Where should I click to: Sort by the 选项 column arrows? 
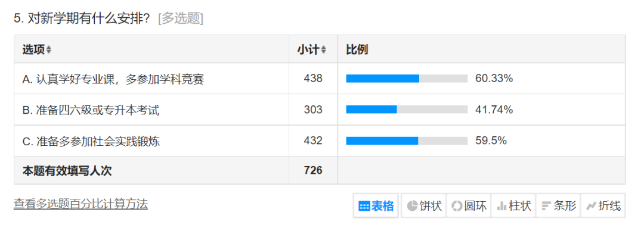click(49, 49)
